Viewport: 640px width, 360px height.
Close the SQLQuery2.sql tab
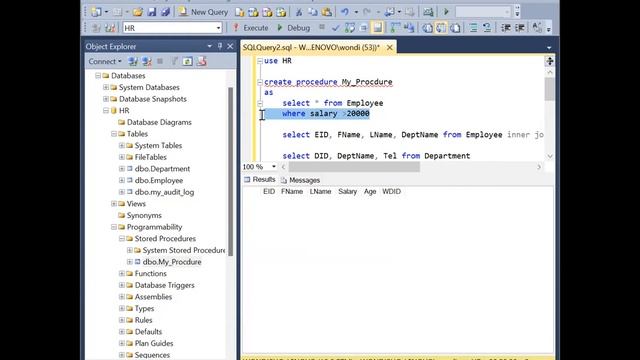click(390, 47)
